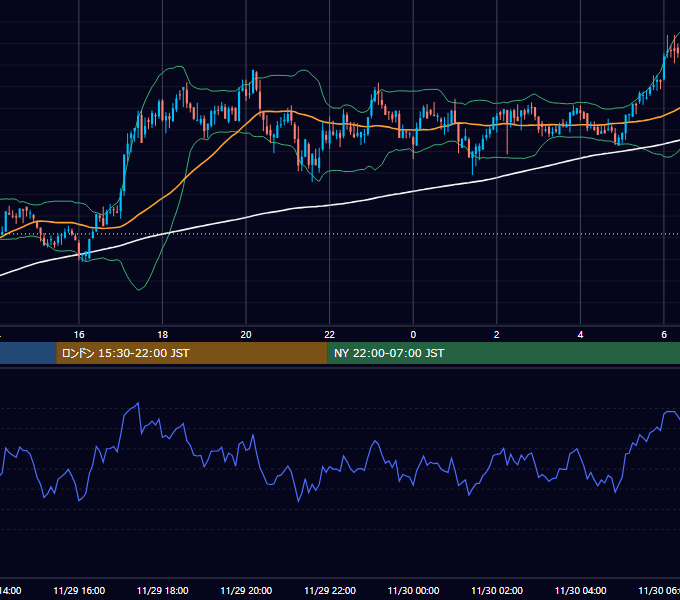The width and height of the screenshot is (680, 600).
Task: Click the 20 hour label on upper time axis
Action: 246,335
